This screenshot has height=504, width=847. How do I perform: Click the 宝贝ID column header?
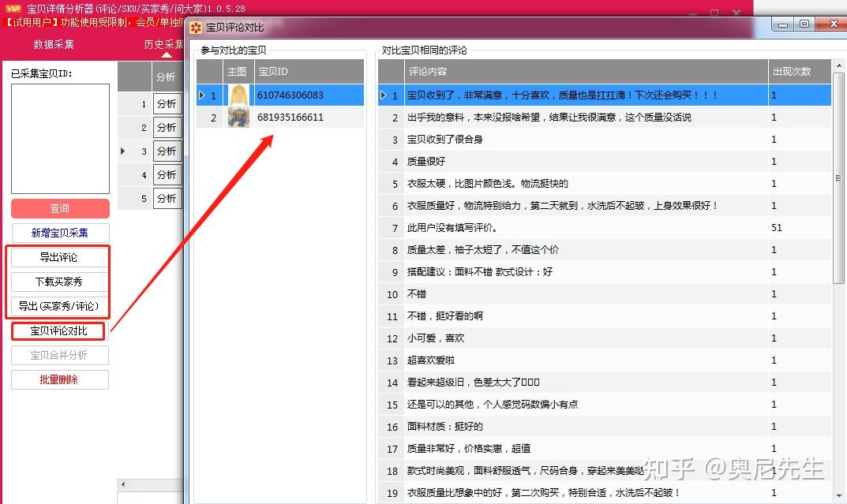tap(308, 71)
